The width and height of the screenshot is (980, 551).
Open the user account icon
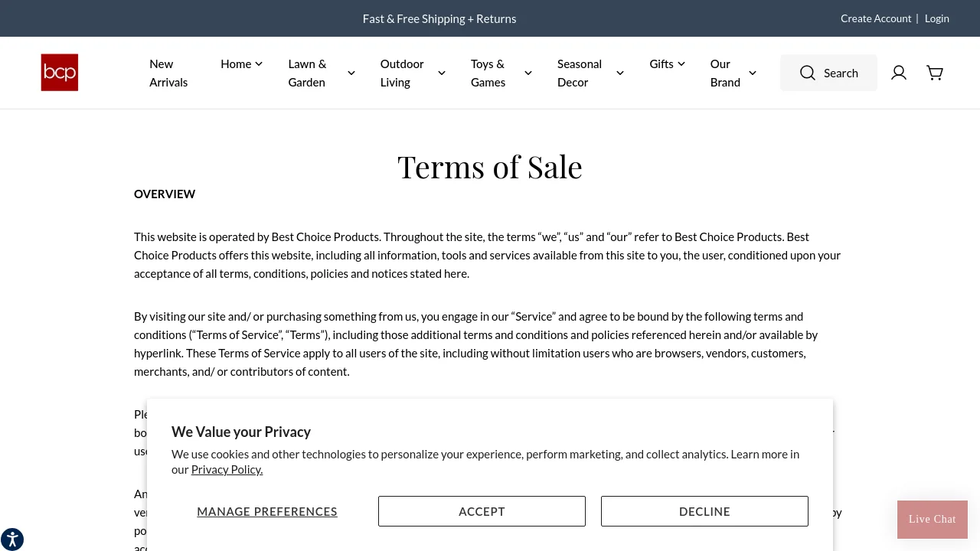pyautogui.click(x=899, y=73)
